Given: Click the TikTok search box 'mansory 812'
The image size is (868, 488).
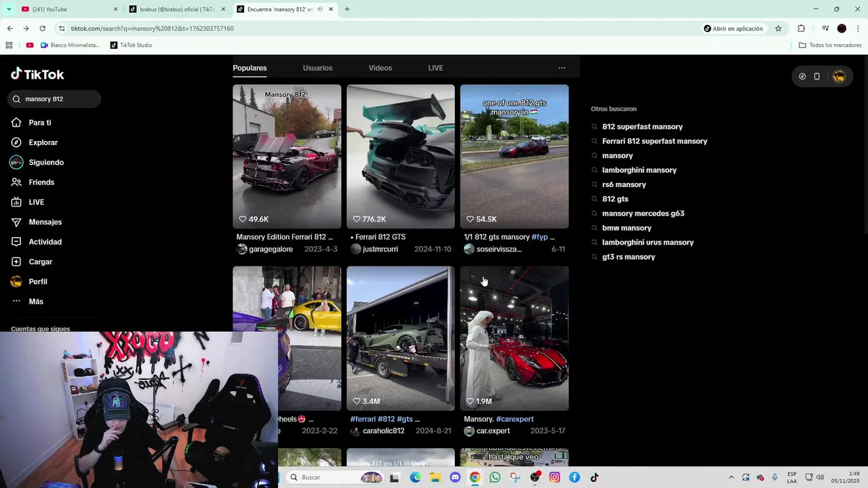Looking at the screenshot, I should click(x=54, y=99).
